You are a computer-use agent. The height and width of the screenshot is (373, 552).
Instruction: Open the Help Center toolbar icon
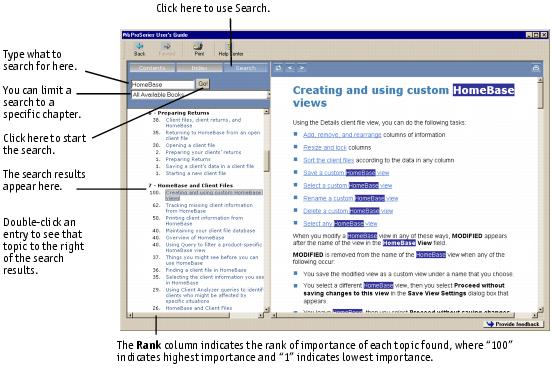(x=231, y=49)
